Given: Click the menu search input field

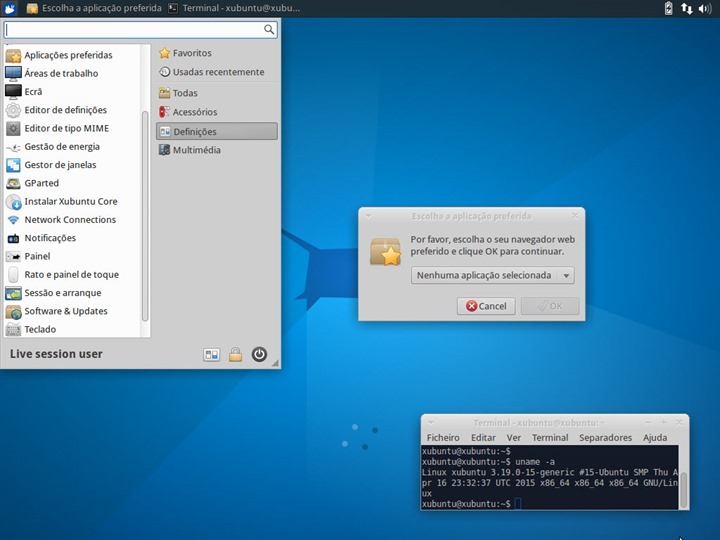Looking at the screenshot, I should pos(141,30).
